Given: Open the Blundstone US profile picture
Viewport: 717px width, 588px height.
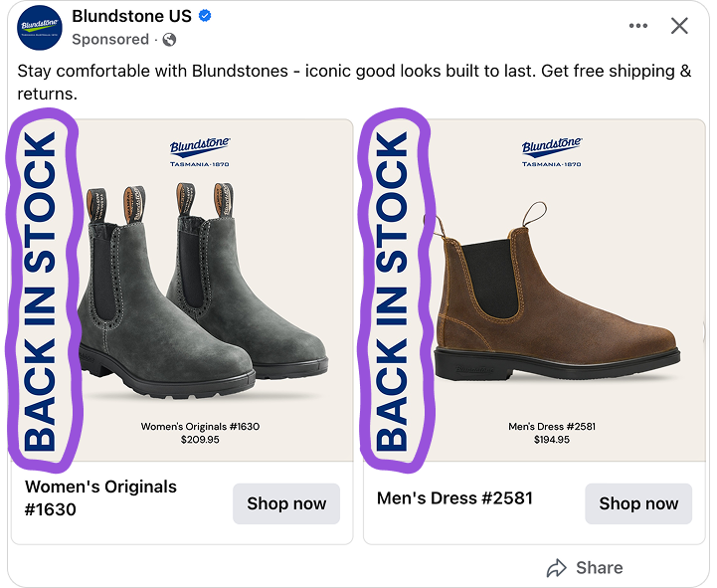Looking at the screenshot, I should click(x=40, y=28).
